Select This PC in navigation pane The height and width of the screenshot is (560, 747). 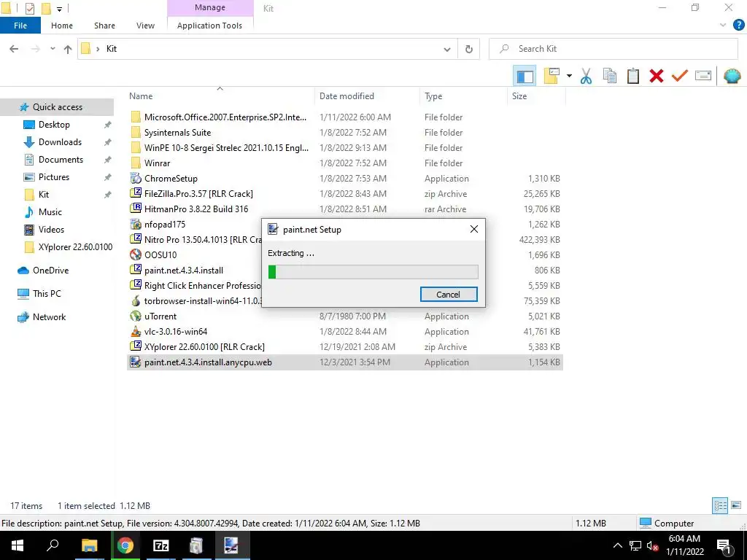[47, 294]
